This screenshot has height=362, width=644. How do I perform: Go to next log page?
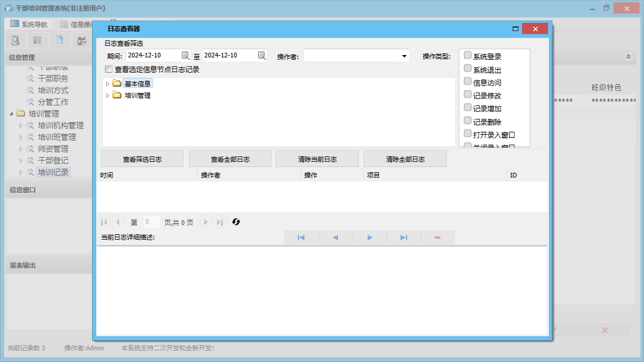206,222
